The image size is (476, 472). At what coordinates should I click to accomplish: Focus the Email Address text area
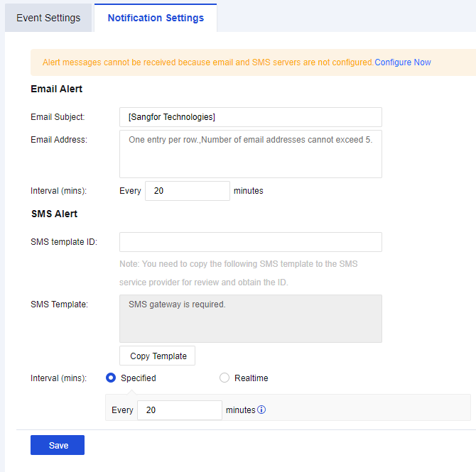tap(250, 153)
